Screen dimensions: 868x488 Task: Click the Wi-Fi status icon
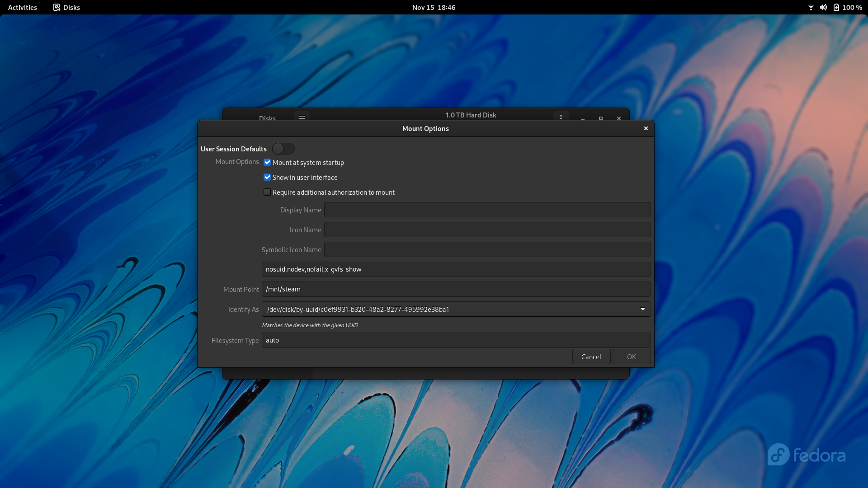811,7
